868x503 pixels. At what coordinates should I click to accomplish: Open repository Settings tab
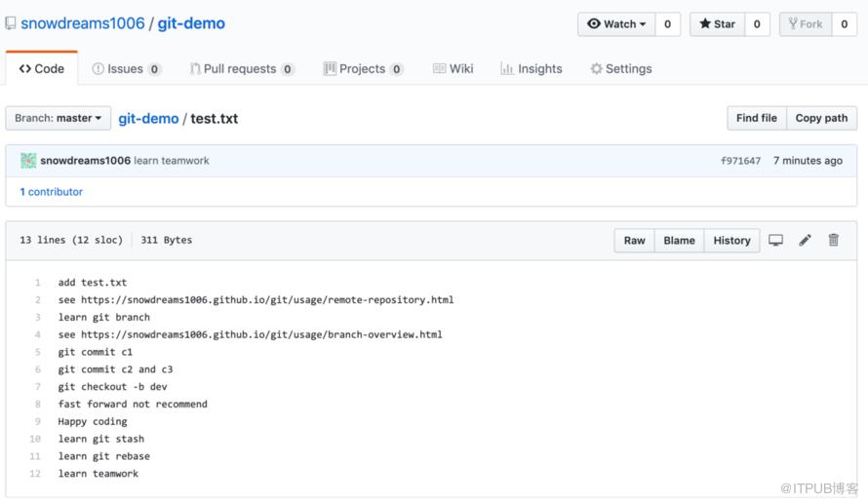(x=620, y=68)
